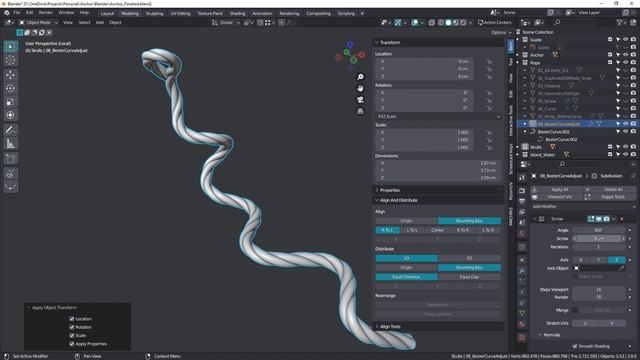Select Bounding Box under Align

[469, 221]
